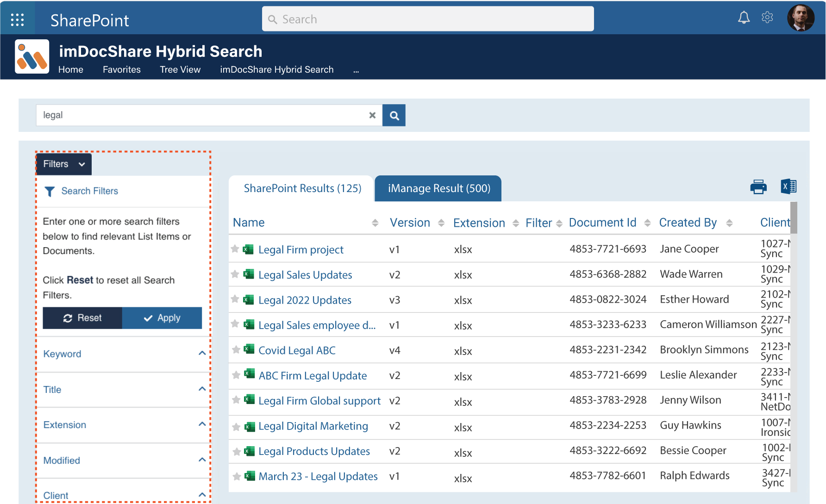
Task: Favorite Legal Sales Updates with star
Action: [x=235, y=274]
